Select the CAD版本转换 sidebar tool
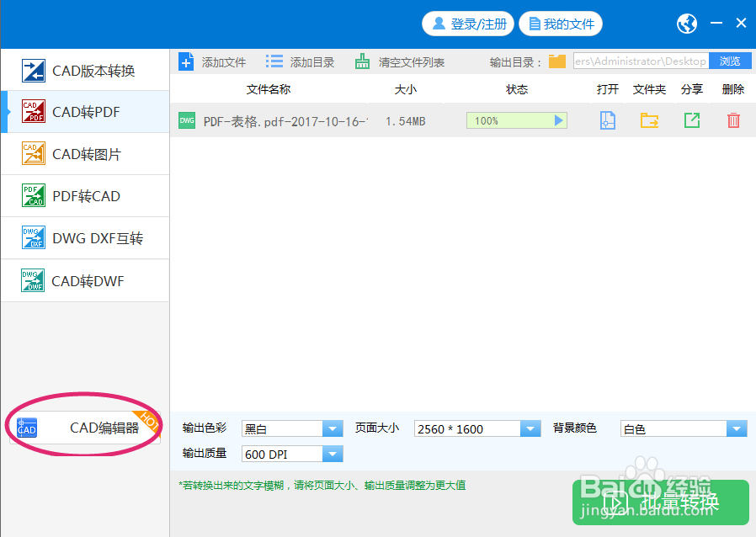The width and height of the screenshot is (756, 537). [84, 70]
